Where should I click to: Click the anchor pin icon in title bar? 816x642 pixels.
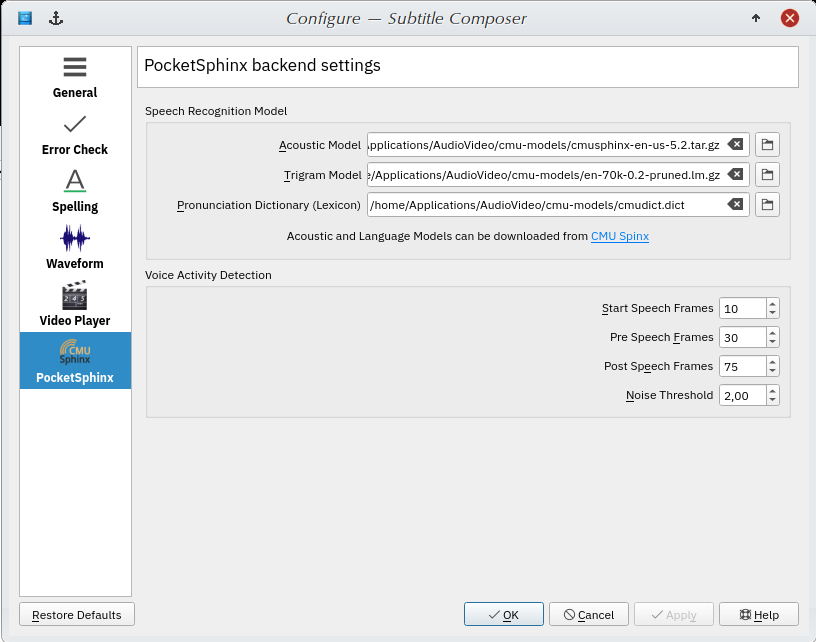[x=56, y=18]
